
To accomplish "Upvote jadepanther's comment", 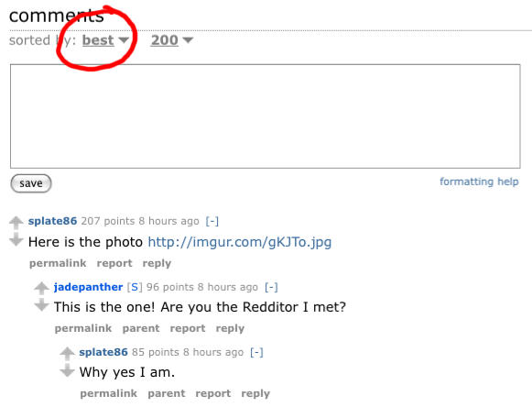I will (x=41, y=288).
